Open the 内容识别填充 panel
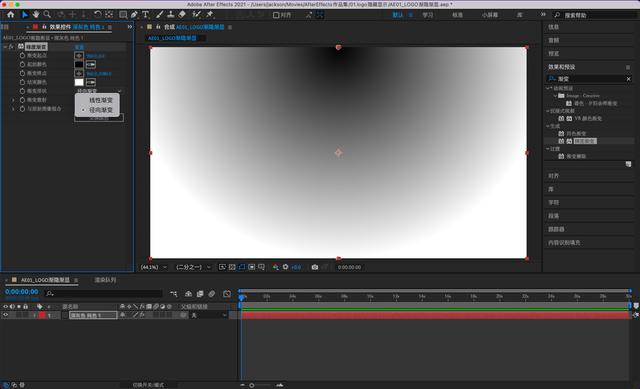This screenshot has width=640, height=389. coord(564,243)
